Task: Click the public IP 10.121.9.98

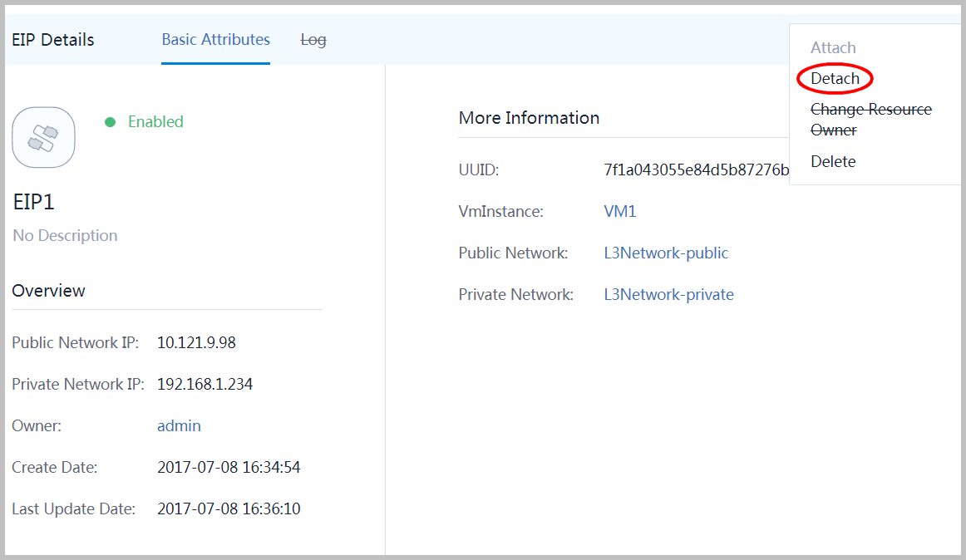Action: tap(196, 342)
